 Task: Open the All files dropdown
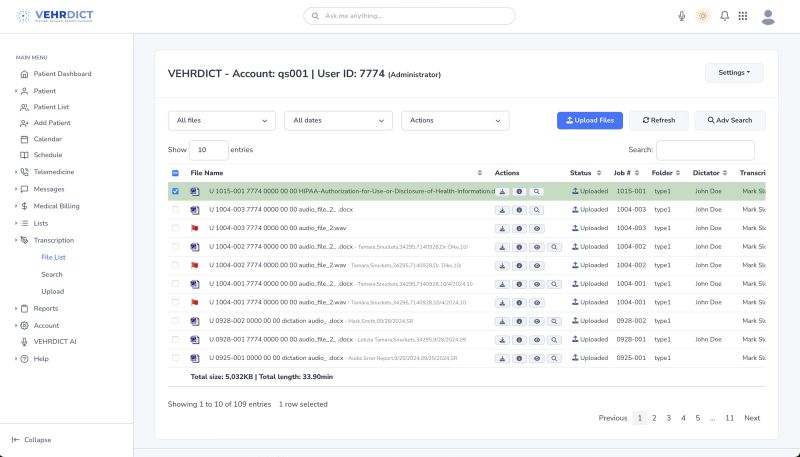[221, 120]
